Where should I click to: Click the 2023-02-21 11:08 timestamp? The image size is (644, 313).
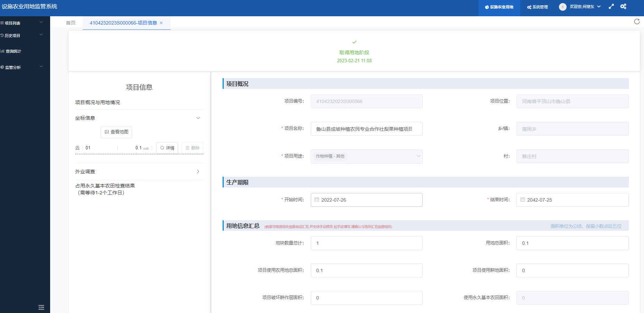(354, 61)
